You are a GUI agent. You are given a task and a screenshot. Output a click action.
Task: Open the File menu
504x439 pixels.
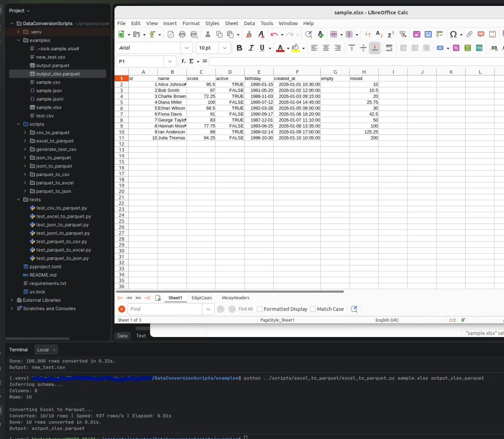121,23
